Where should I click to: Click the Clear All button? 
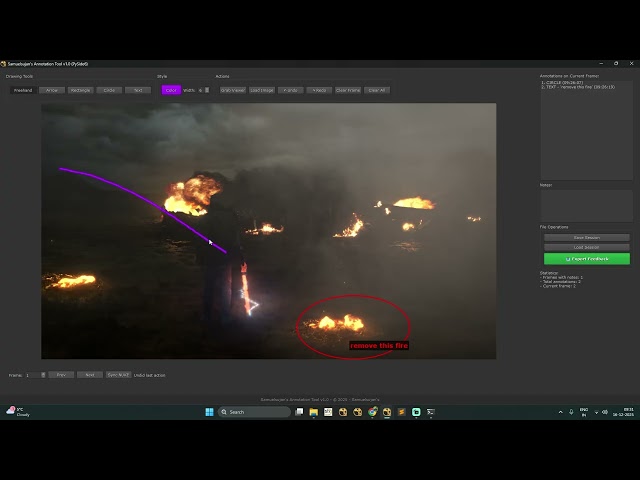coord(377,90)
